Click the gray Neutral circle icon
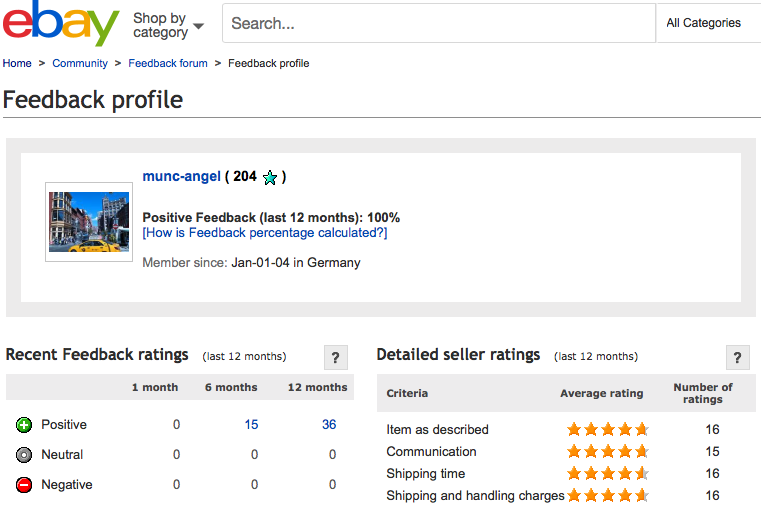Image resolution: width=761 pixels, height=522 pixels. (x=24, y=455)
